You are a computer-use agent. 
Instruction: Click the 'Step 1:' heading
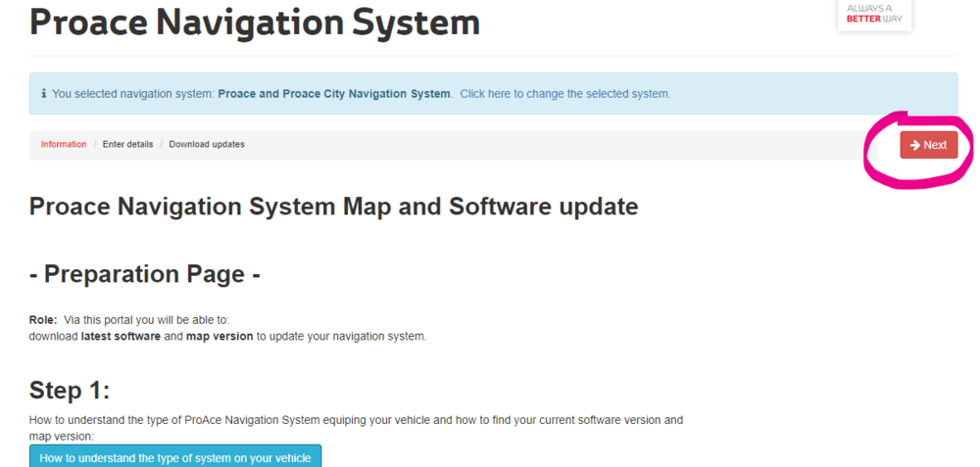click(x=70, y=391)
